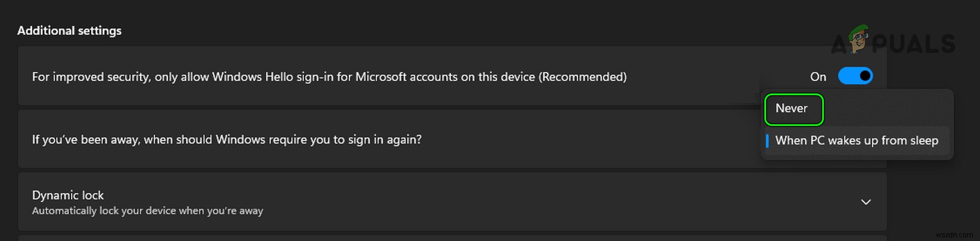Click the dark knob on the toggle

[865, 76]
